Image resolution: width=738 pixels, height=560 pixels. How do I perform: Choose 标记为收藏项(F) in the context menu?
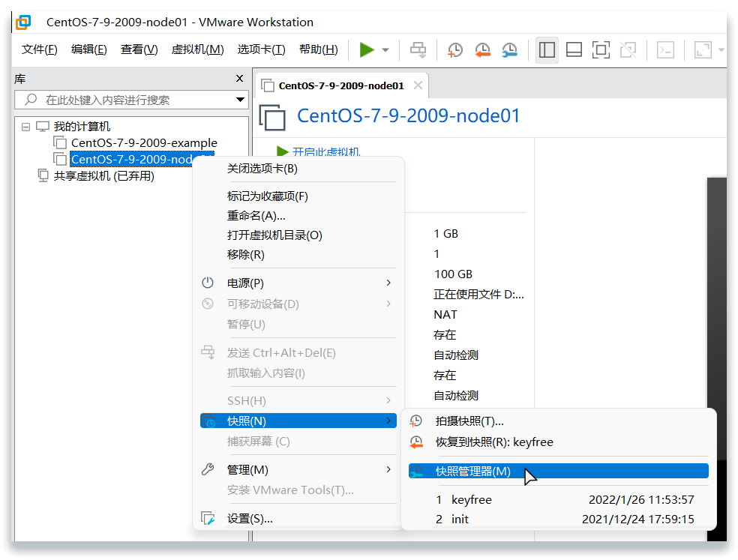click(x=298, y=196)
